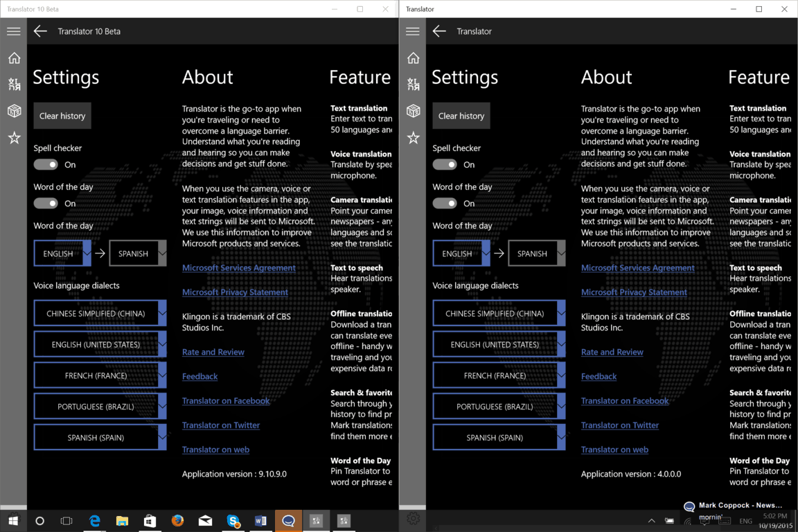Click Feedback link in the Translator window
Image resolution: width=798 pixels, height=532 pixels.
coord(599,376)
